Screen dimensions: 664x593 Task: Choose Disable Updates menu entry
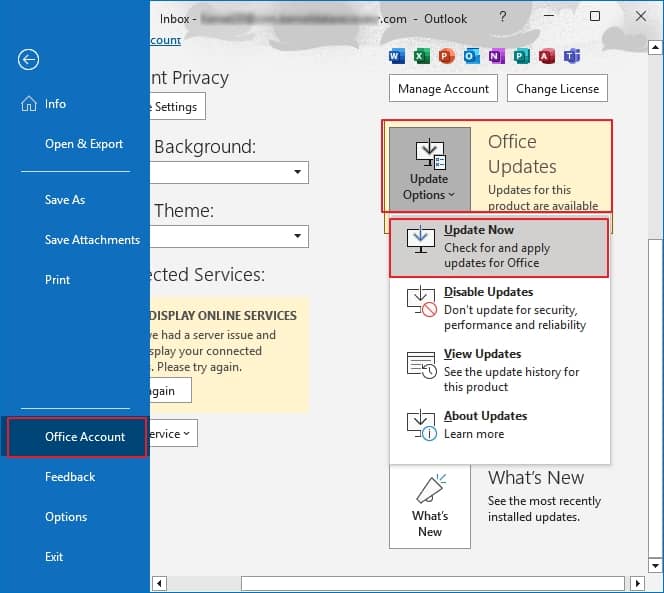coord(499,309)
